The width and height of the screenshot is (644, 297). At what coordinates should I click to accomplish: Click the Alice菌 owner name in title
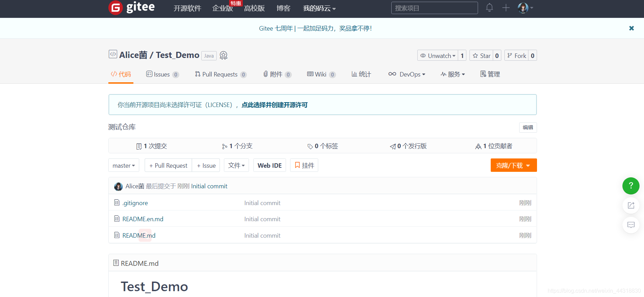point(133,55)
